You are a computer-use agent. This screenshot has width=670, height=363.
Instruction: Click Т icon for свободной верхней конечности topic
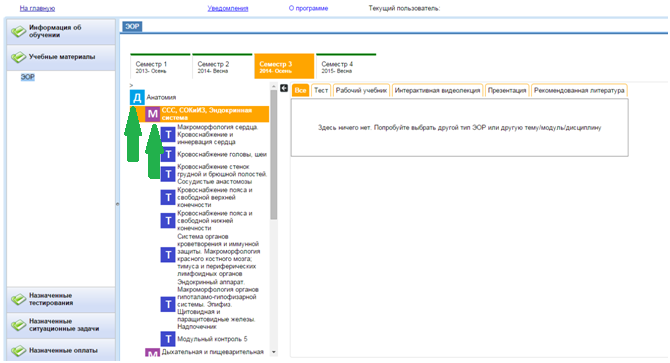coord(168,197)
